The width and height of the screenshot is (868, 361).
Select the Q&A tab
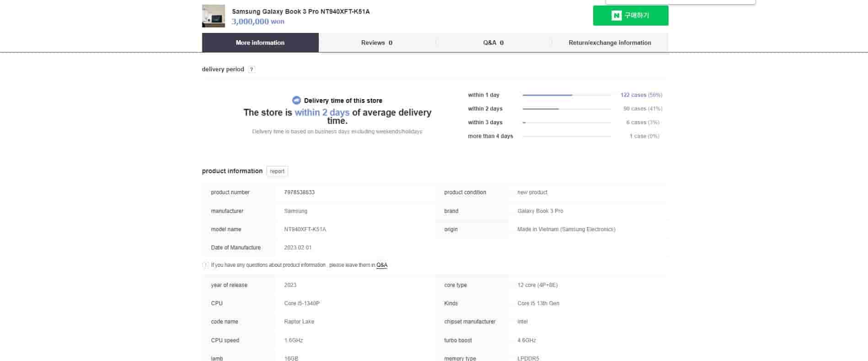coord(493,42)
